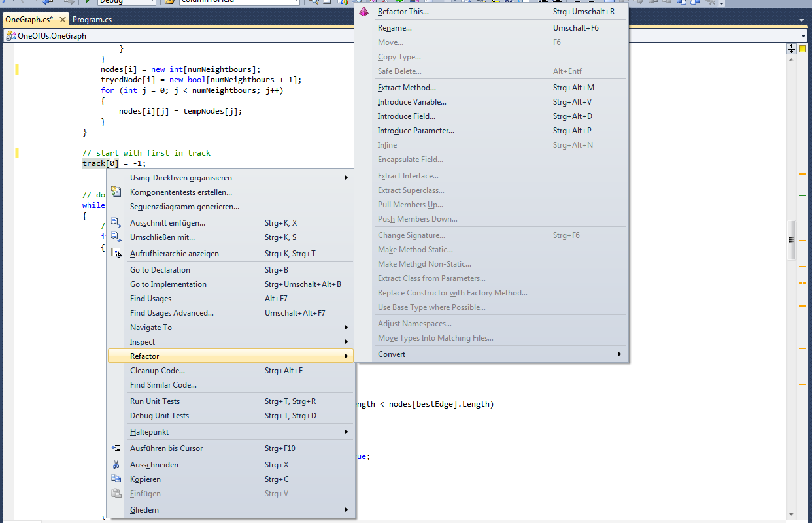The width and height of the screenshot is (812, 523).
Task: Click the Komponententests erstellen icon
Action: [116, 192]
